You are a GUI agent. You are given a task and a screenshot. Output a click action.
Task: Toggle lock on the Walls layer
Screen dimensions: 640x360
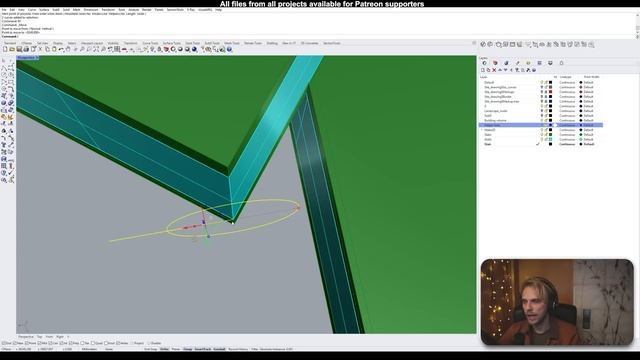(546, 139)
